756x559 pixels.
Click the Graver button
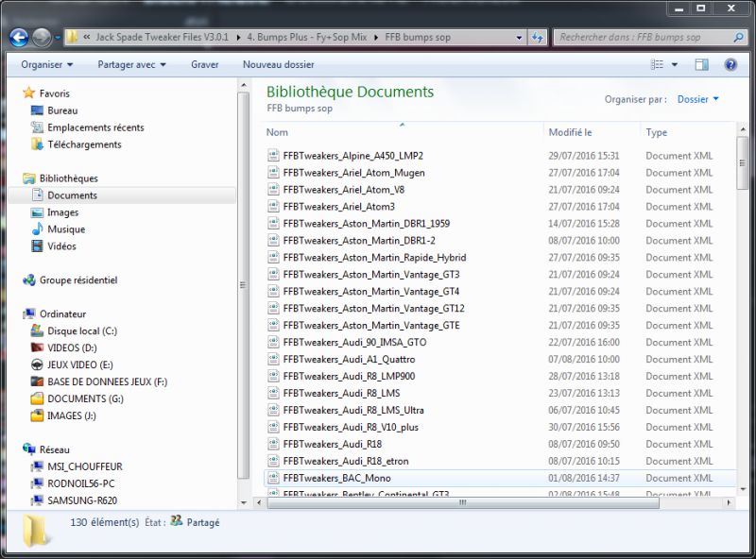pos(204,64)
